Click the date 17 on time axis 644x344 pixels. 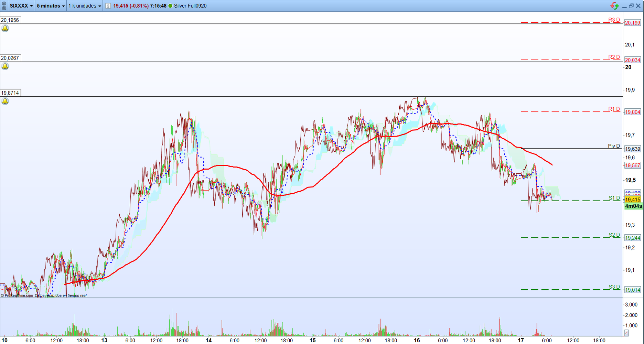click(x=521, y=341)
